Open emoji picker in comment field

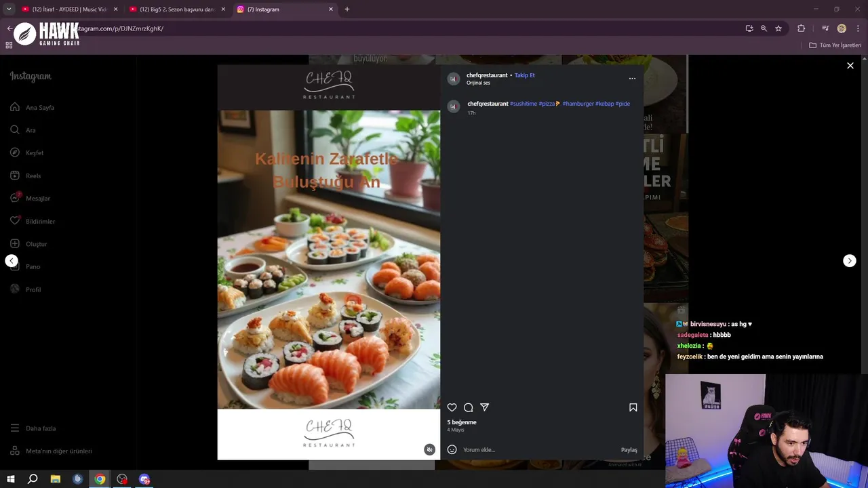coord(452,449)
